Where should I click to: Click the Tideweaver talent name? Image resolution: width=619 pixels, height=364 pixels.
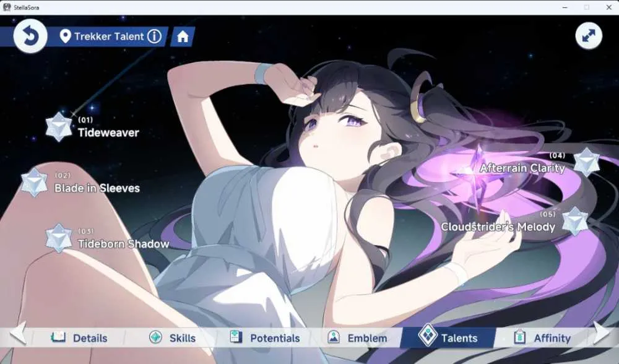(108, 132)
